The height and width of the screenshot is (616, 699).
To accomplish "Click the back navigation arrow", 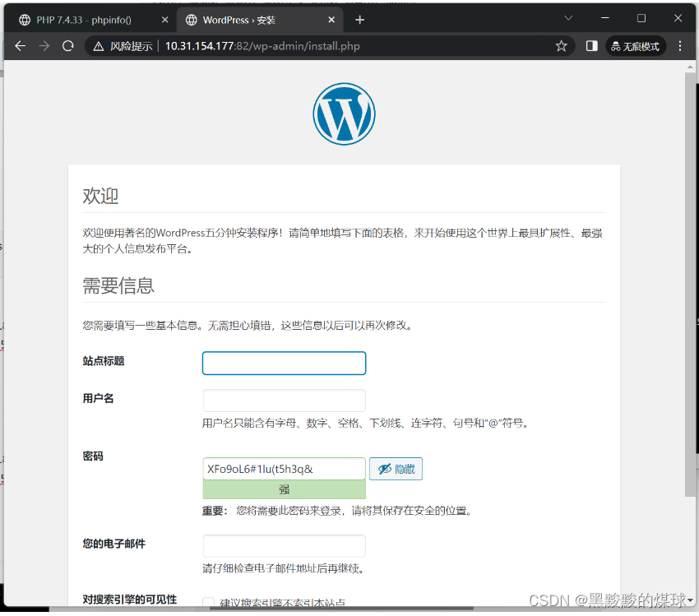I will coord(20,46).
